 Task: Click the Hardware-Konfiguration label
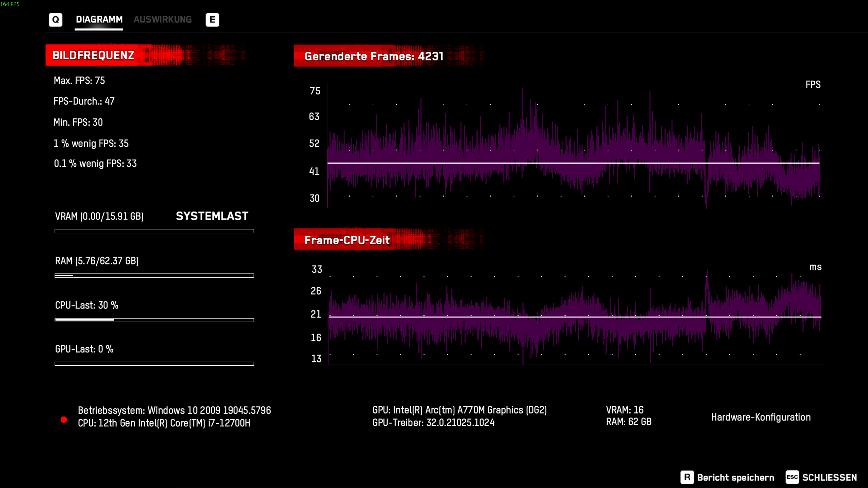(761, 417)
